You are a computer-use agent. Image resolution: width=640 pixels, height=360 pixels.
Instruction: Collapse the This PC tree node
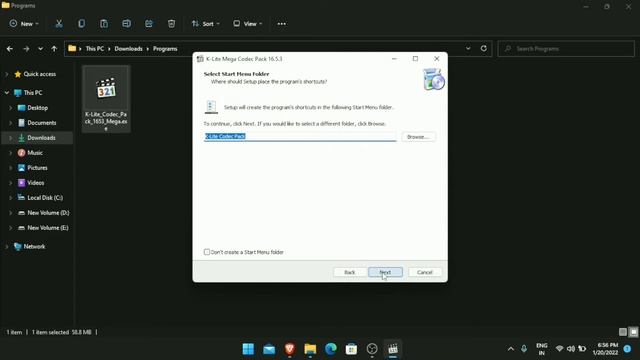pyautogui.click(x=7, y=93)
